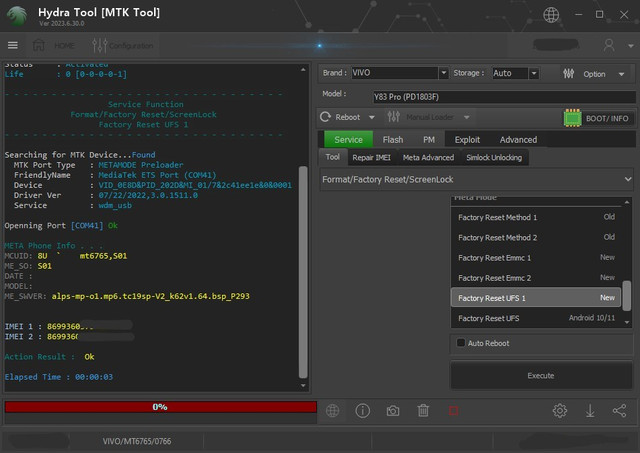Clear the log with the trash icon
640x453 pixels.
[423, 411]
